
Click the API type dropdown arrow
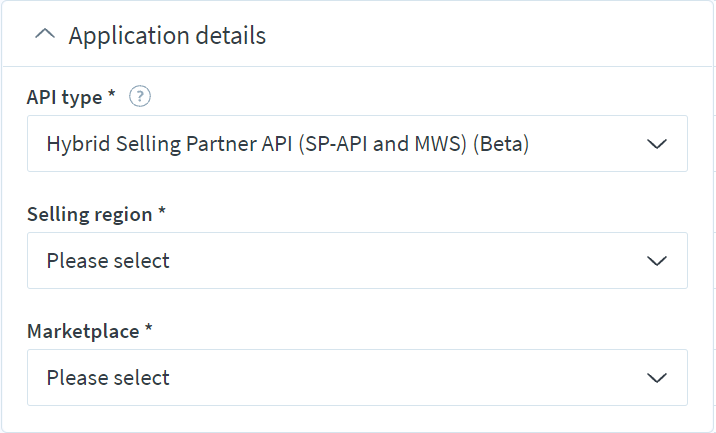pyautogui.click(x=657, y=144)
